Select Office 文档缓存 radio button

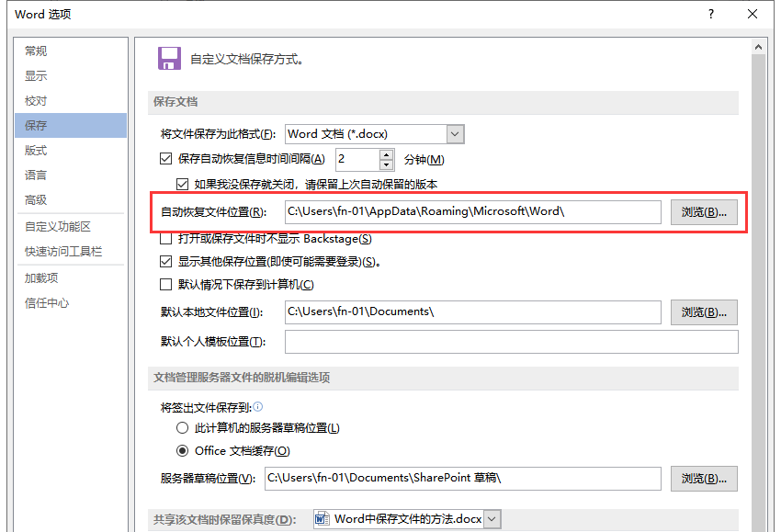pos(182,451)
